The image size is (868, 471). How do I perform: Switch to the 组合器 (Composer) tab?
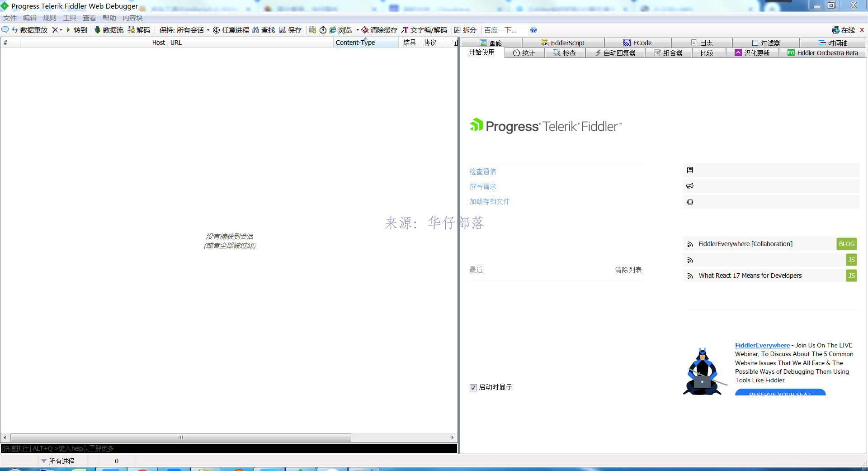tap(668, 53)
